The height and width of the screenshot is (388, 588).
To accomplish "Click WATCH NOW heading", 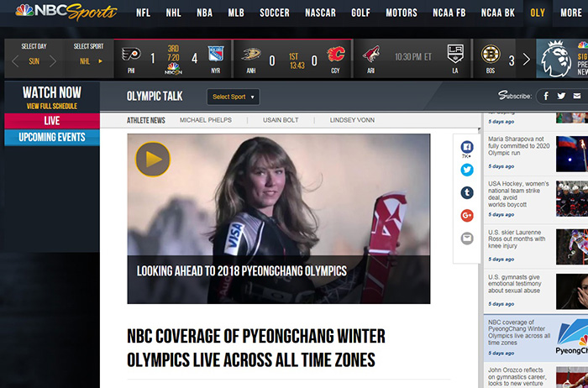I will click(52, 92).
